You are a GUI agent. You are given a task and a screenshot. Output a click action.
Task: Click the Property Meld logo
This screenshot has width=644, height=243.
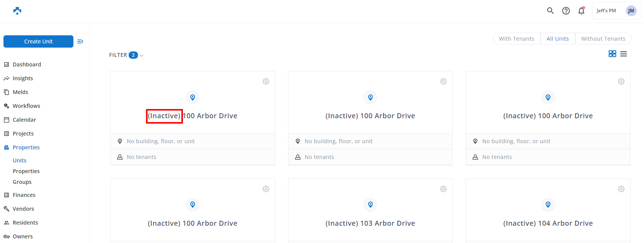point(17,11)
